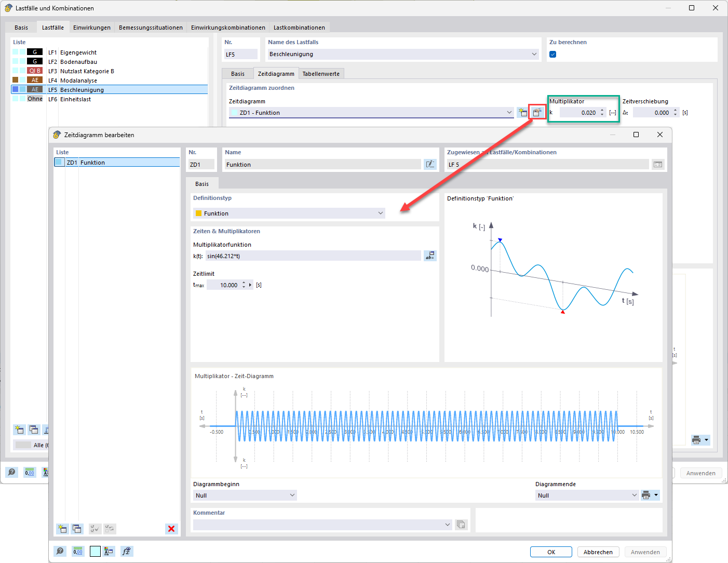This screenshot has height=563, width=728.
Task: Open the edit function formula editor beside k(t)
Action: coord(430,256)
